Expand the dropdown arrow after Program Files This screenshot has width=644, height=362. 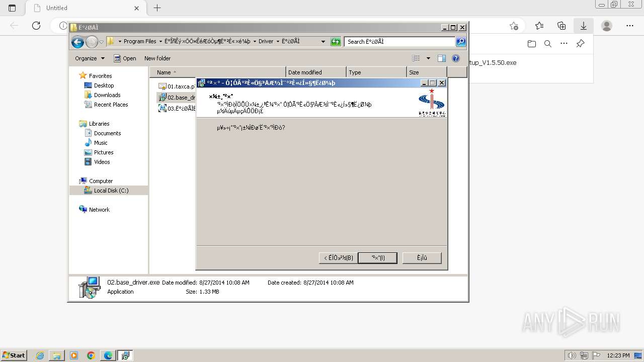160,42
